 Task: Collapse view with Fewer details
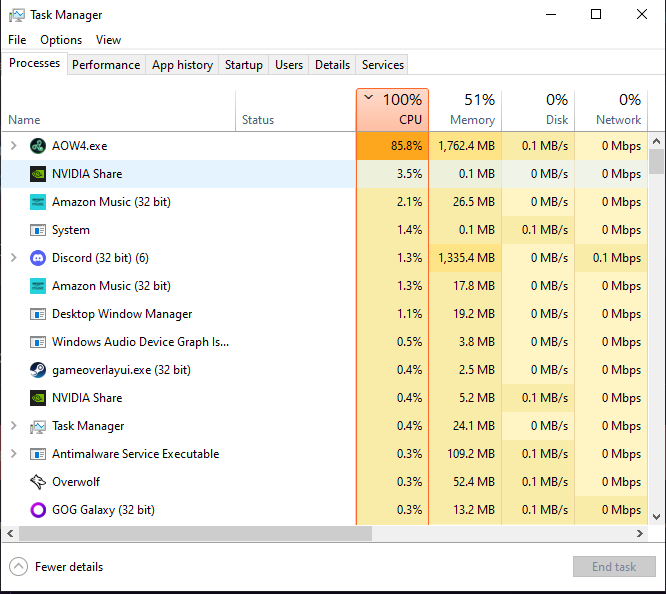(57, 567)
